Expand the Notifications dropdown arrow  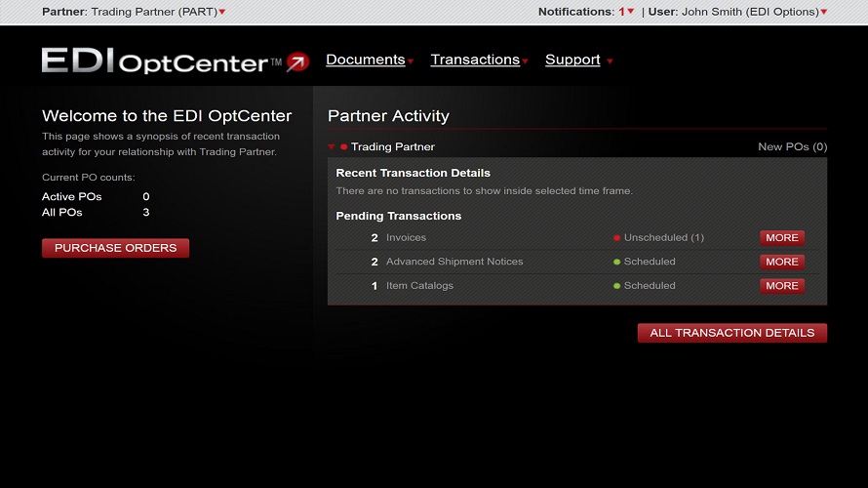(630, 12)
